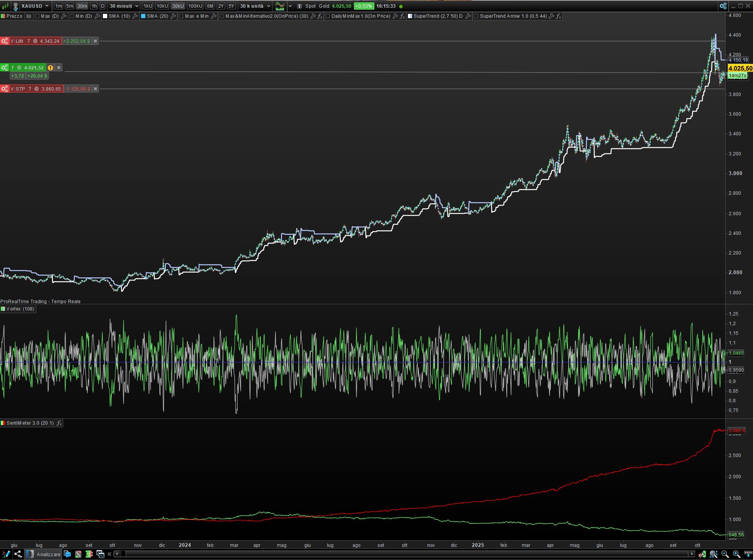
Task: Open the XAUUSD instrument dropdown
Action: (47, 6)
